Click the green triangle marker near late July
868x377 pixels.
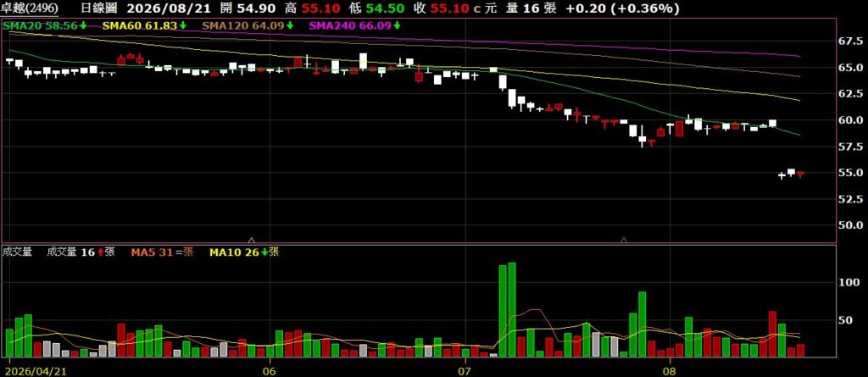624,241
